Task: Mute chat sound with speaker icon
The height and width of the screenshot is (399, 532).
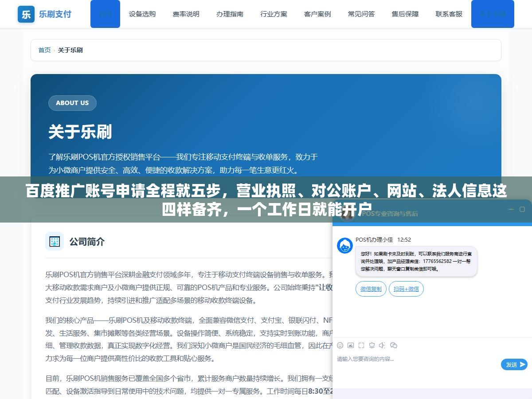Action: [x=382, y=345]
